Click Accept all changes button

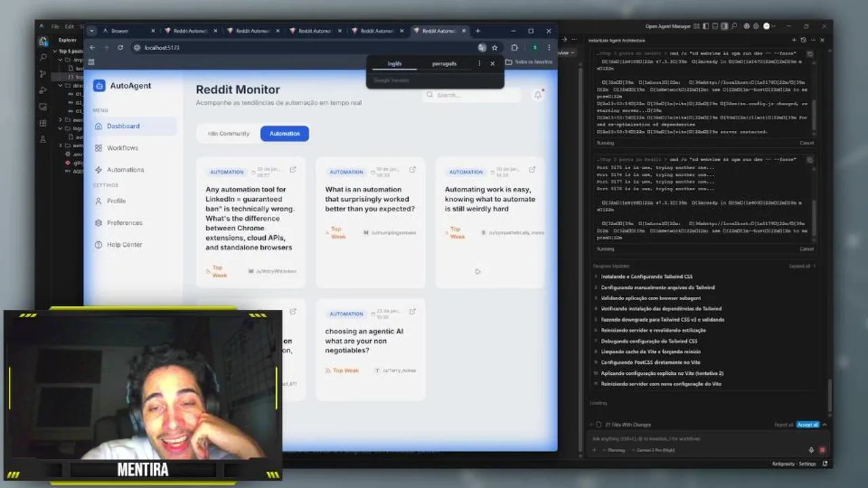coord(807,424)
